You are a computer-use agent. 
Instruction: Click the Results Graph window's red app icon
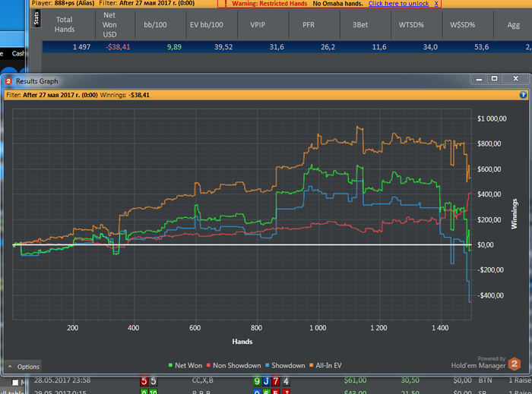(8, 81)
